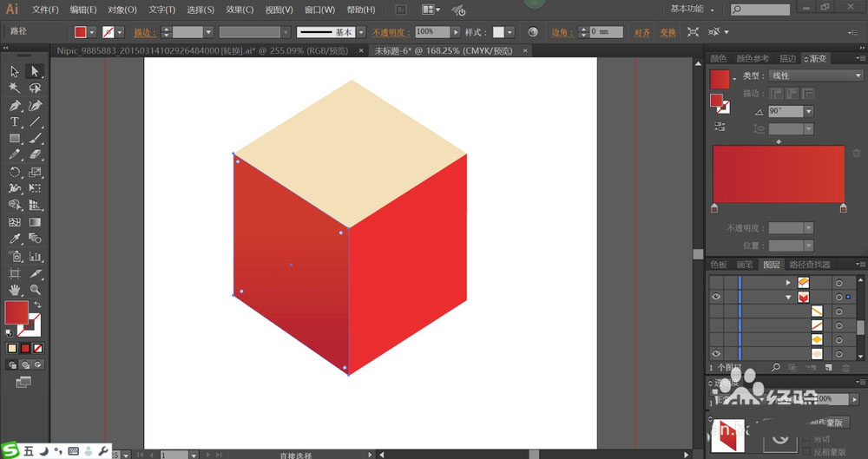Set fill to None in toolbox
Screen dimensions: 868x459
(x=37, y=348)
